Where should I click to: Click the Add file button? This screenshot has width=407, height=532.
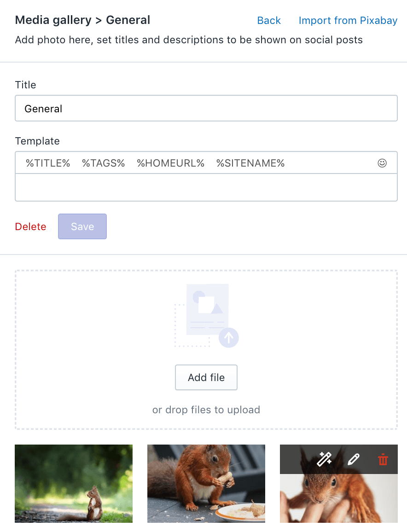pos(206,377)
